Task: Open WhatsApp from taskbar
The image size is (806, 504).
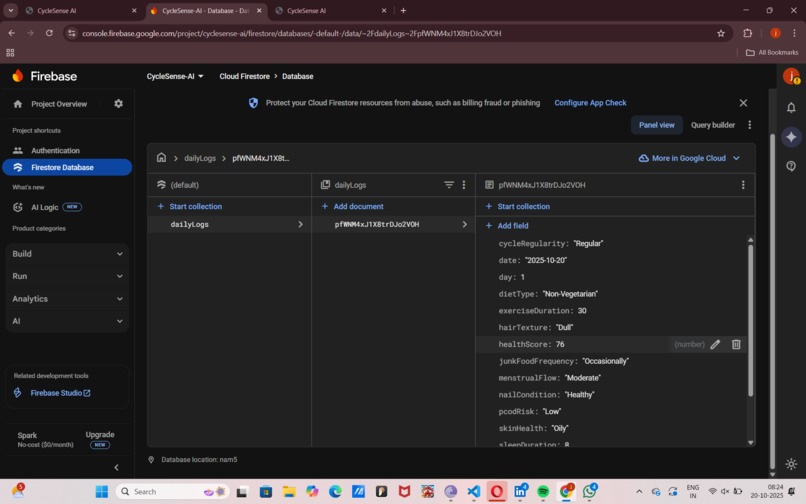Action: [590, 492]
